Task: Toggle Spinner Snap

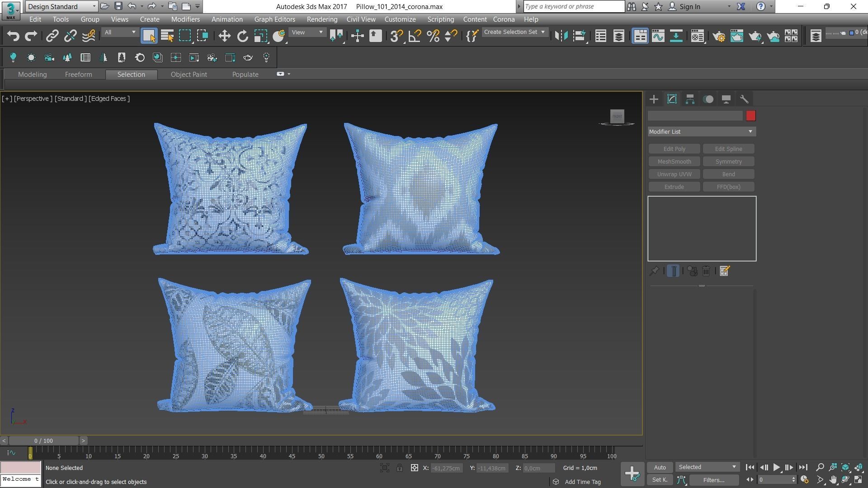Action: (451, 36)
